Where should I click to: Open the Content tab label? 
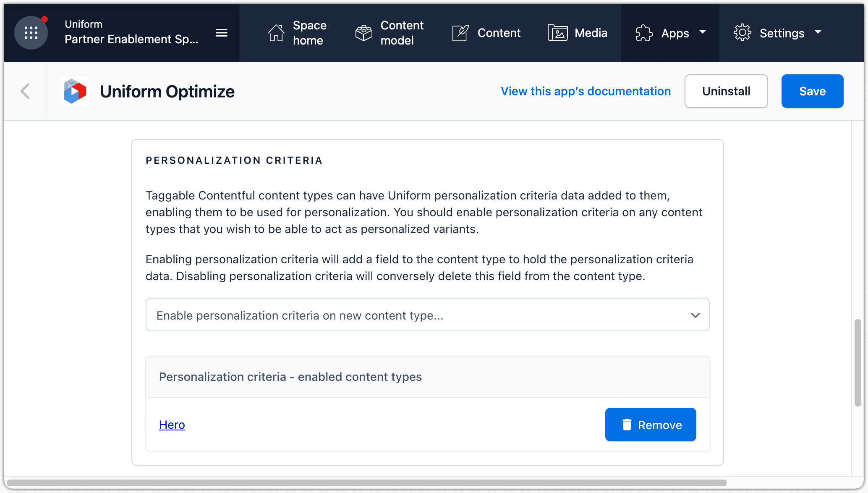[x=499, y=33]
